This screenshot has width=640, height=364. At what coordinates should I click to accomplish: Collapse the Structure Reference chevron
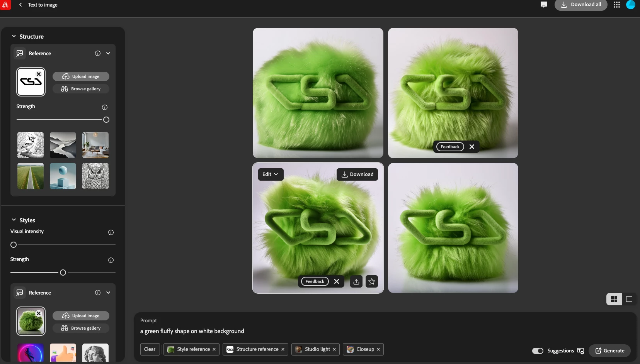(108, 53)
